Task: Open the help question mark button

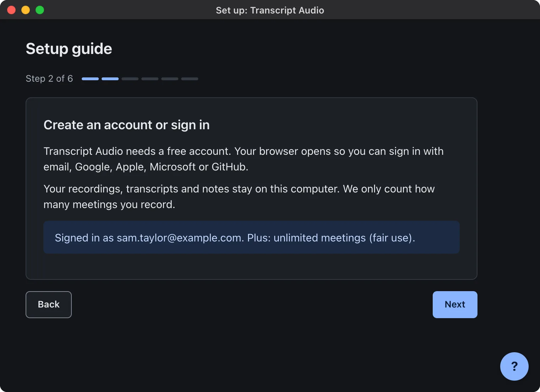Action: [x=514, y=366]
